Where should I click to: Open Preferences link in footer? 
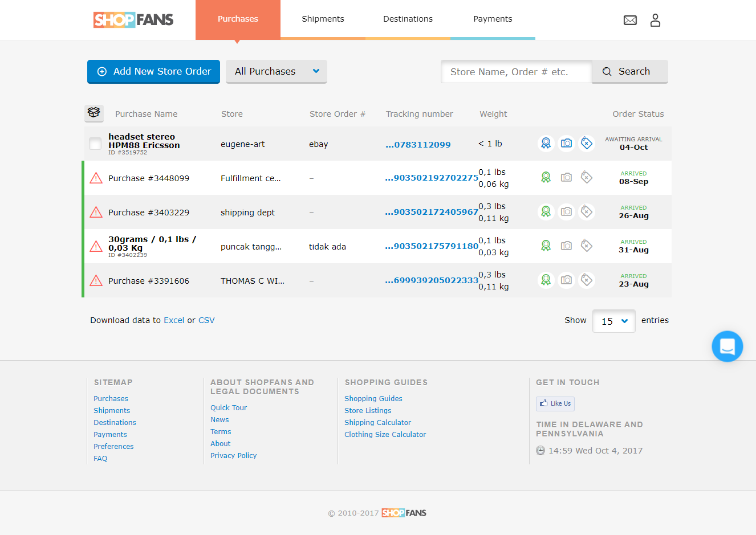pyautogui.click(x=113, y=447)
